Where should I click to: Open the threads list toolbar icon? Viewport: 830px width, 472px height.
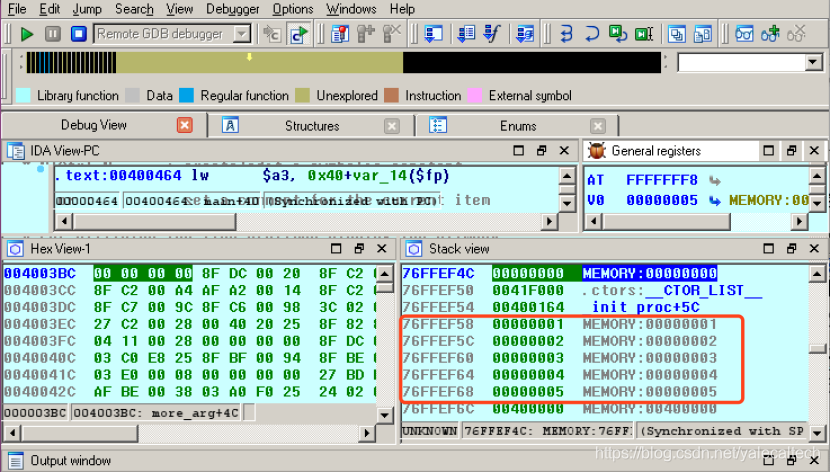(x=703, y=34)
